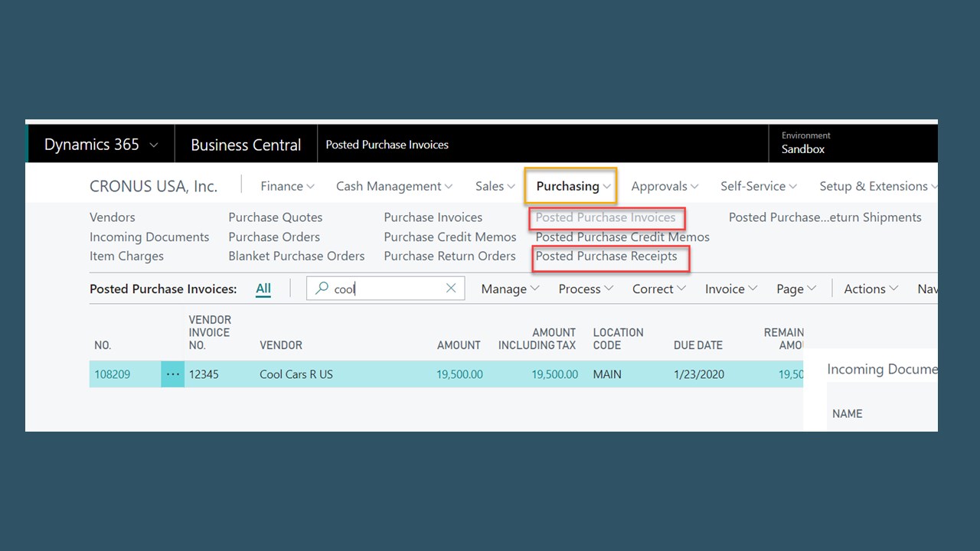Open the Manage action menu

tap(510, 289)
